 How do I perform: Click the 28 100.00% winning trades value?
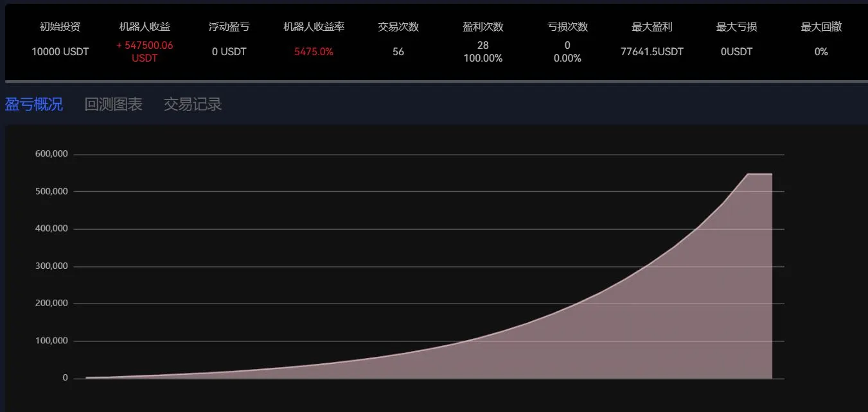click(483, 51)
